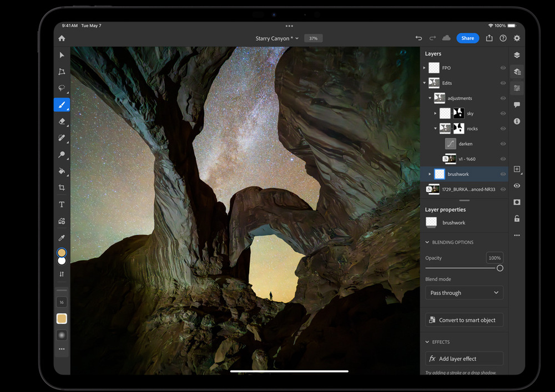Select the Paint Bucket fill tool
The width and height of the screenshot is (555, 392).
pyautogui.click(x=62, y=171)
